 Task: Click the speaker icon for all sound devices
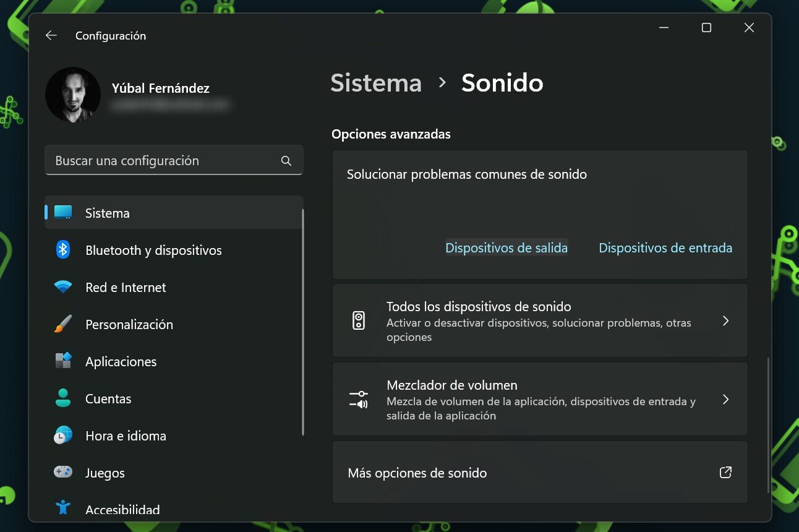pyautogui.click(x=359, y=320)
